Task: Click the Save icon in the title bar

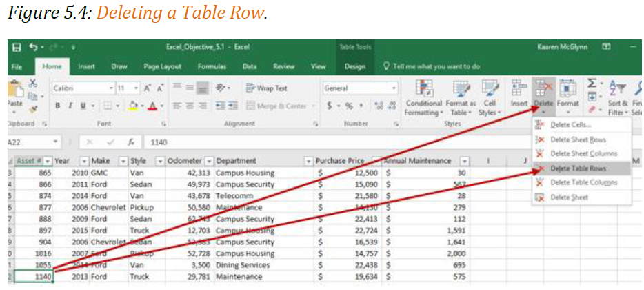Action: 17,48
